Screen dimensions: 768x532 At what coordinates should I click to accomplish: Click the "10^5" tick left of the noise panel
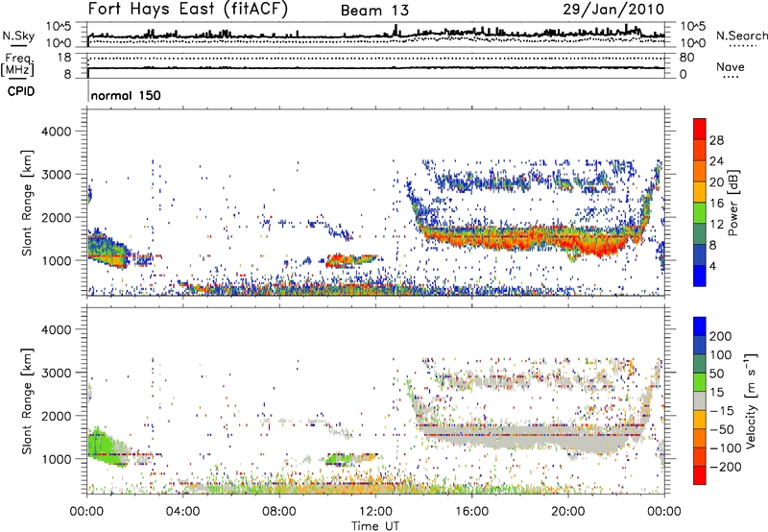59,26
